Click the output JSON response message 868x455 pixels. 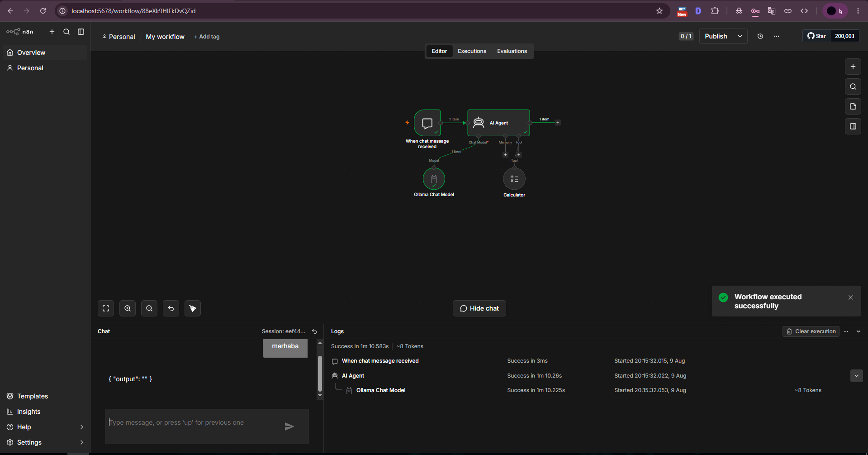point(130,379)
